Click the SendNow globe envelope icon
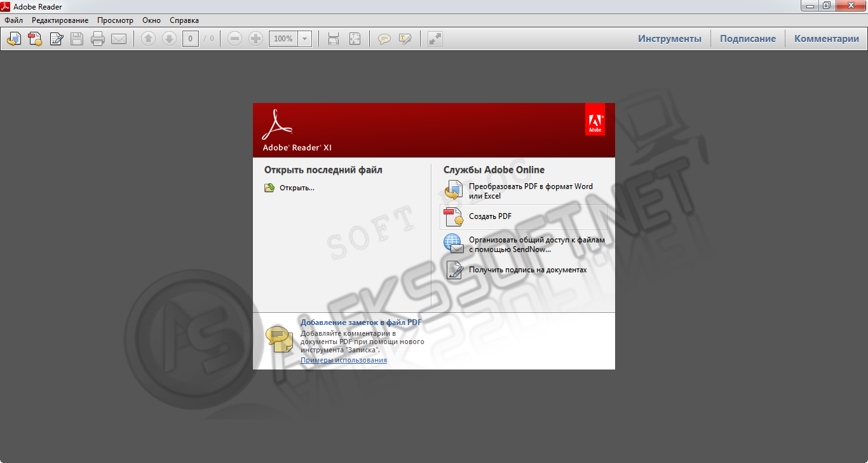868x463 pixels. (454, 244)
